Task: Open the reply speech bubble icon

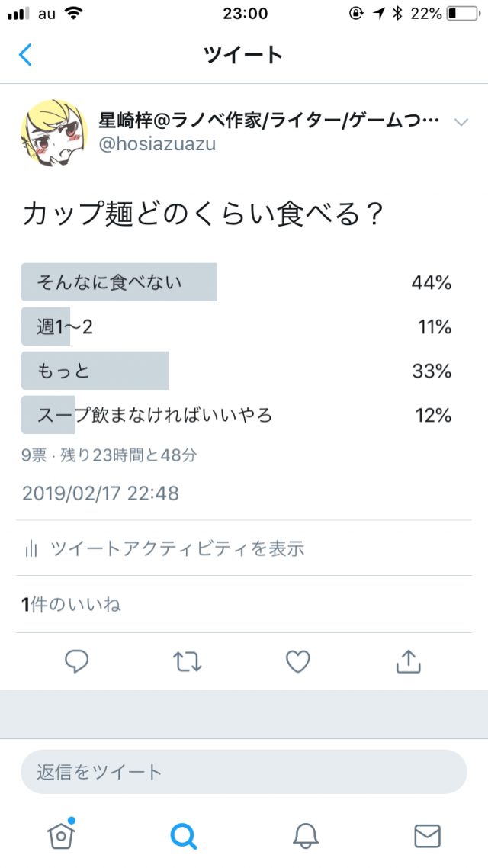Action: [77, 661]
